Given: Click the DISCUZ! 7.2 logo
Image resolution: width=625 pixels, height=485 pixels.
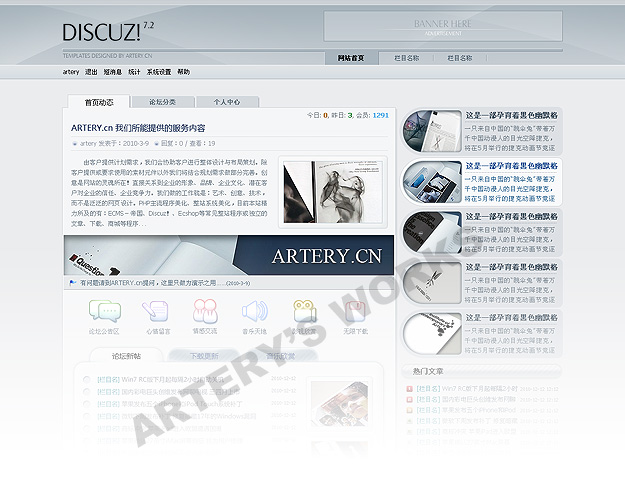Looking at the screenshot, I should pyautogui.click(x=107, y=32).
